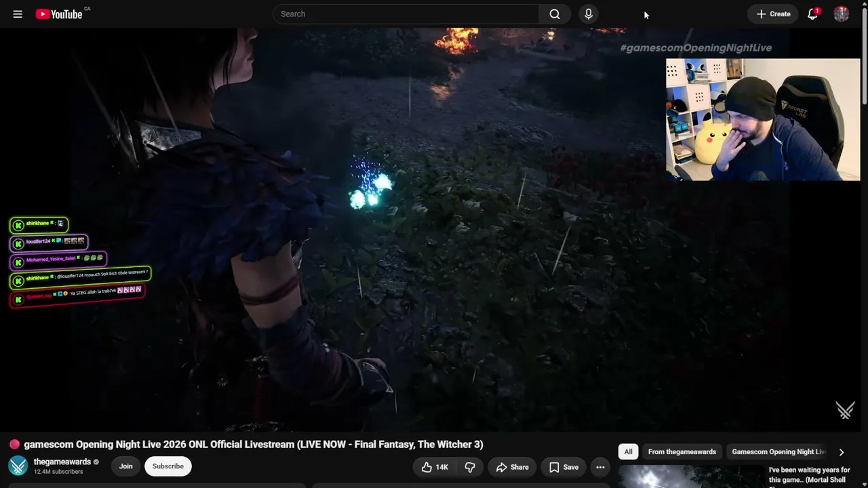Start voice search with microphone icon
The width and height of the screenshot is (868, 488).
coord(589,14)
